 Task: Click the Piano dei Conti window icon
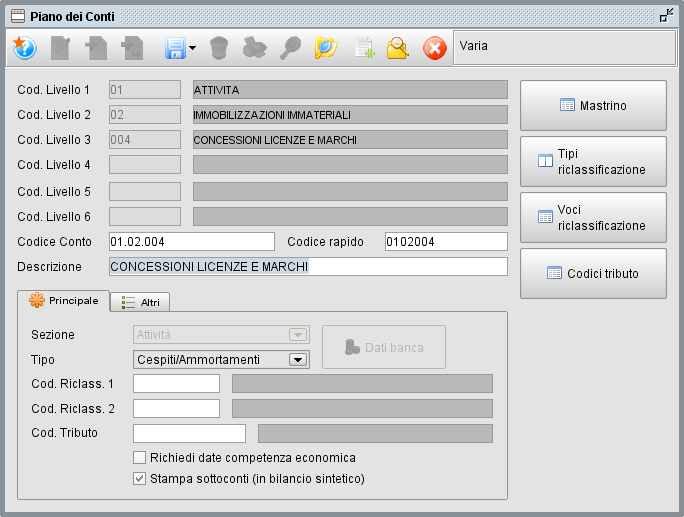(x=18, y=16)
